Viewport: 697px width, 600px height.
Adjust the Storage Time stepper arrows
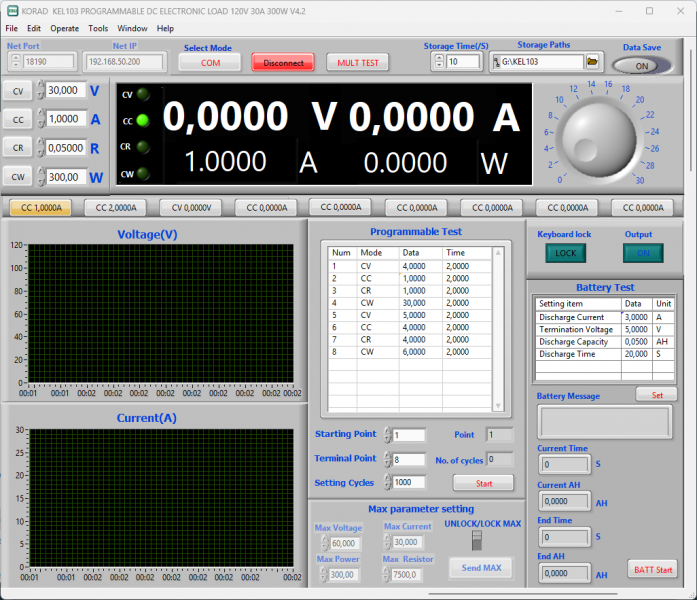[x=439, y=62]
